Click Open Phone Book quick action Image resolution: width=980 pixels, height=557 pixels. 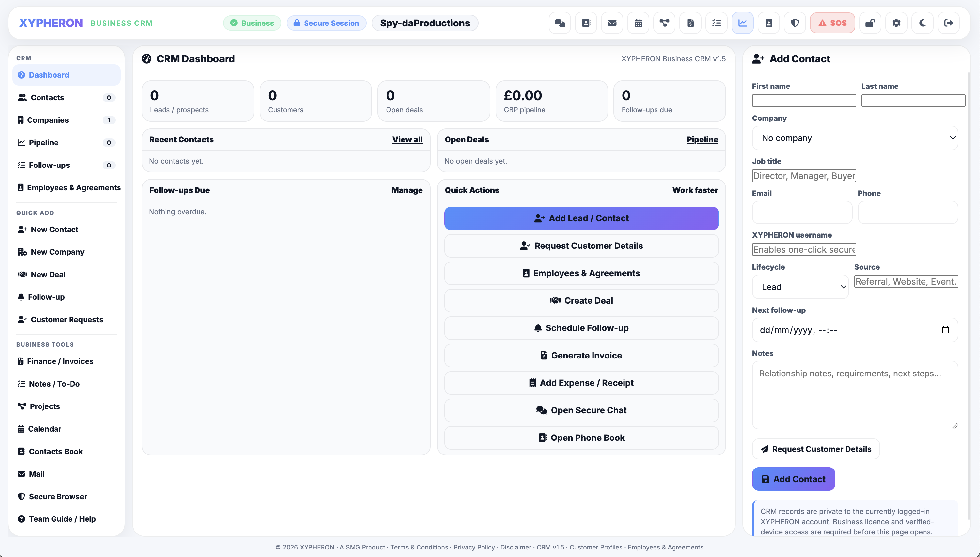581,438
